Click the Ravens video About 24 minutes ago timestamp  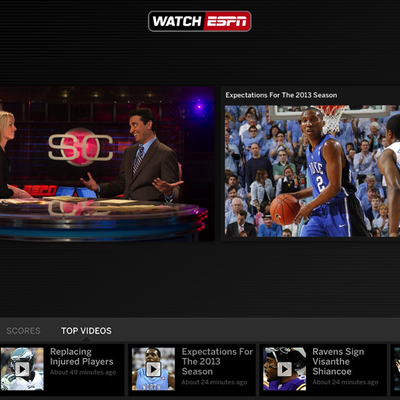[345, 382]
